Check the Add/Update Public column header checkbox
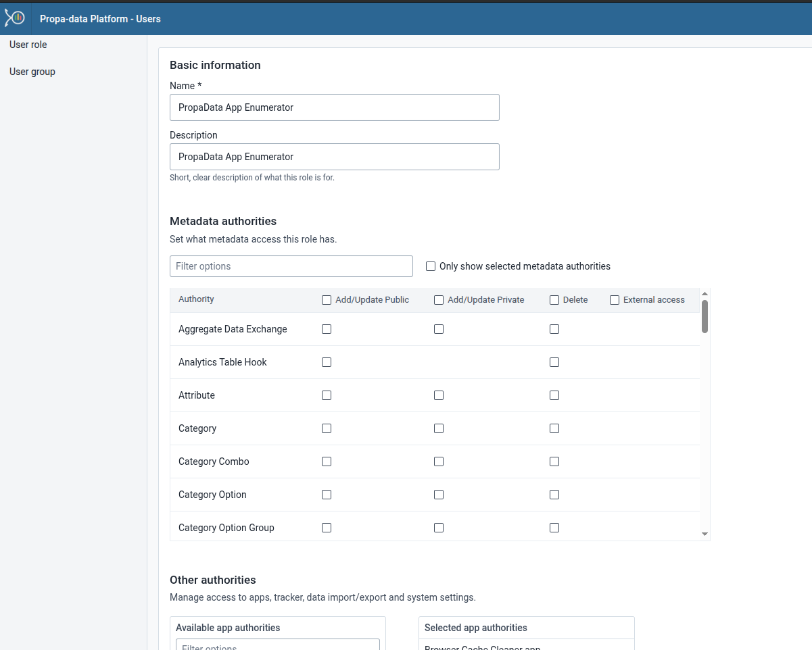The width and height of the screenshot is (812, 650). pyautogui.click(x=327, y=299)
